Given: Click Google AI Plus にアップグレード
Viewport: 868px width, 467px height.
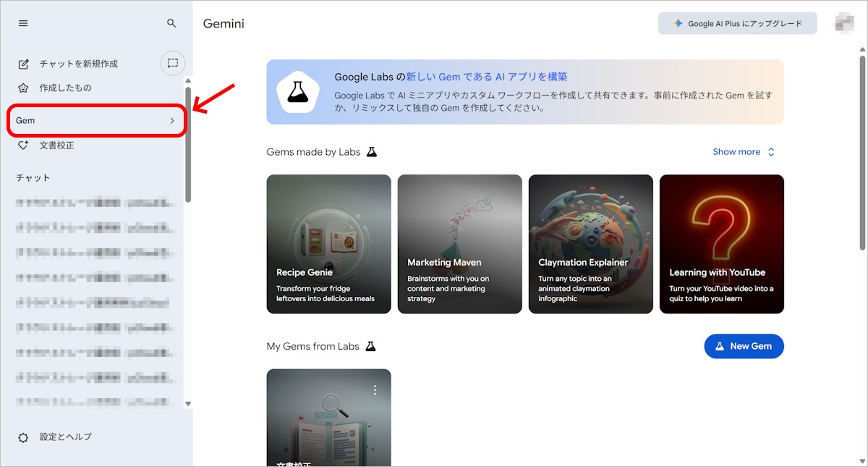Looking at the screenshot, I should (x=737, y=22).
